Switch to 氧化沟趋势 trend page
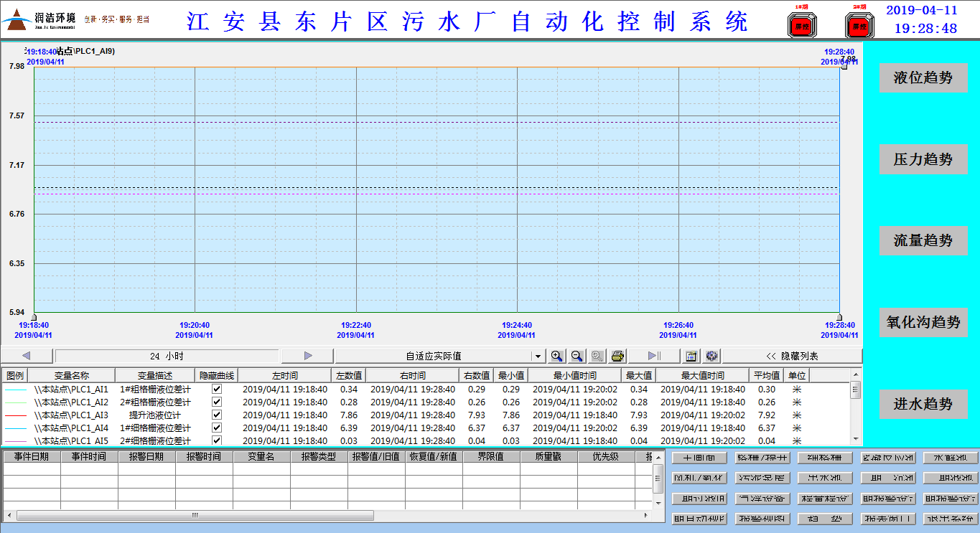The image size is (980, 533). (x=923, y=323)
